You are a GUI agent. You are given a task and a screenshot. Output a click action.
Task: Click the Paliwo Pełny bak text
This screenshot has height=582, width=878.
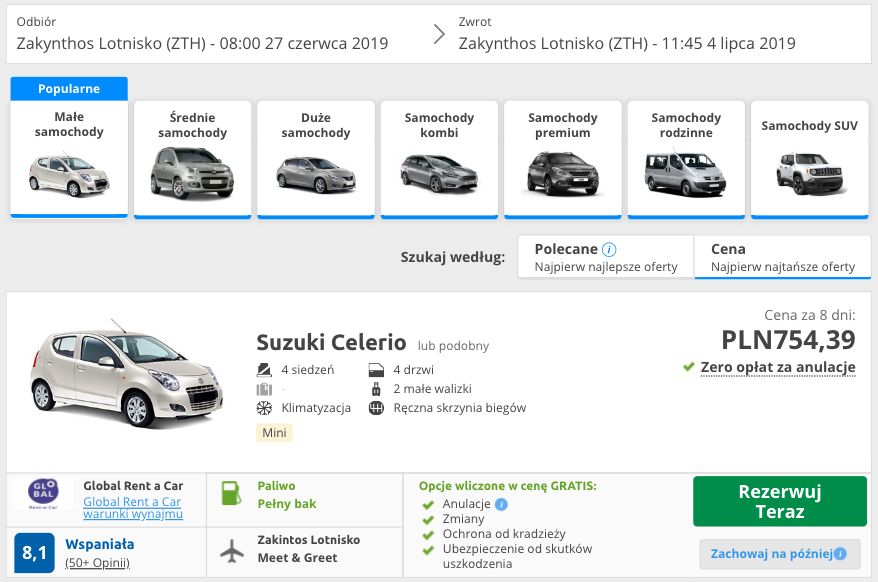coord(287,495)
